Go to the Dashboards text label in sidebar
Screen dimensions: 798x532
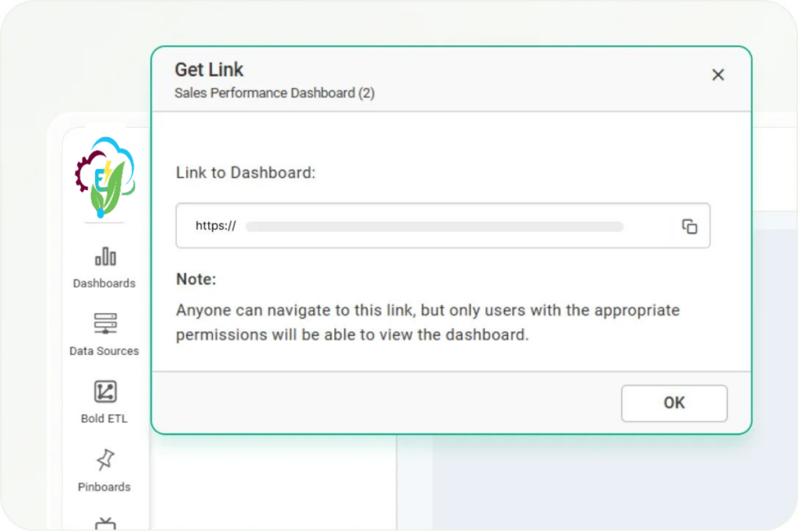104,284
